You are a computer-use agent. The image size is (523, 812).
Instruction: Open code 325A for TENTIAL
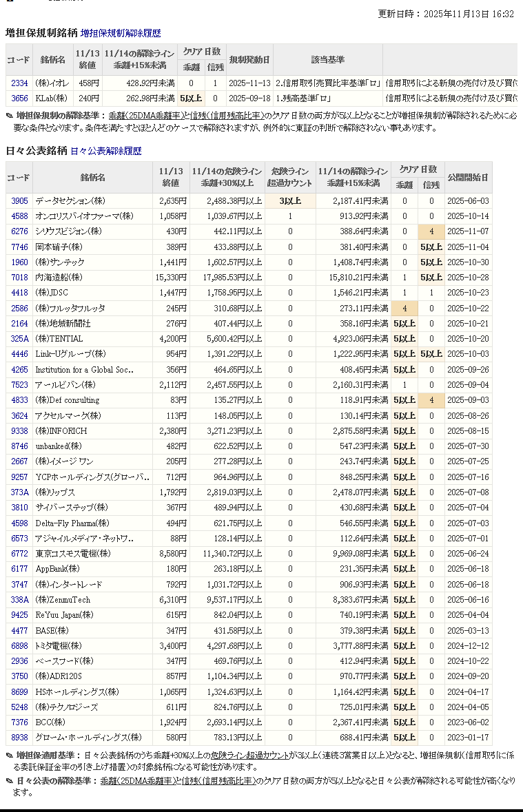[19, 339]
